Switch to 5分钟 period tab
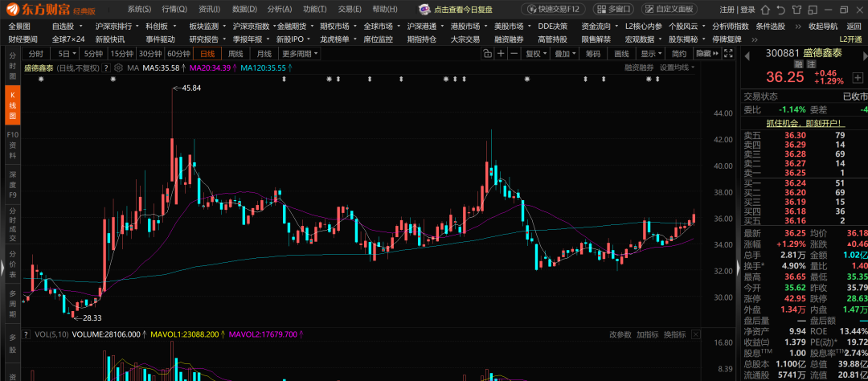 point(93,54)
